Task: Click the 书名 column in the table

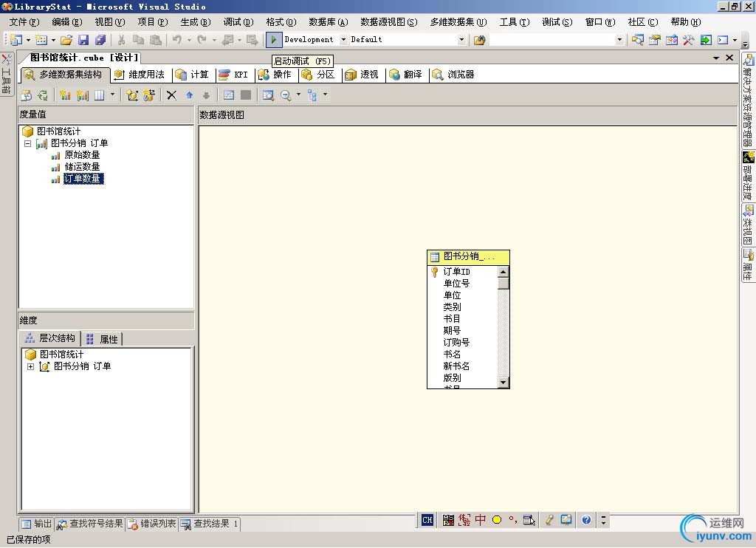Action: (452, 355)
